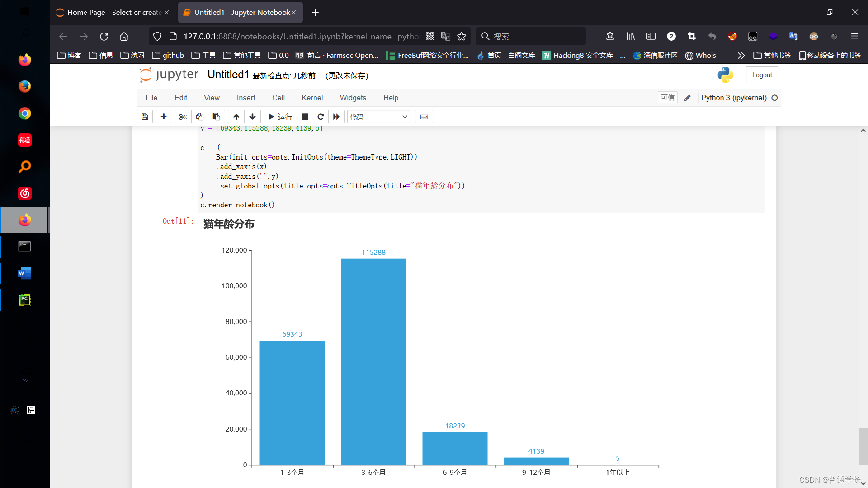Save the notebook checkpoint
This screenshot has height=488, width=868.
(x=145, y=117)
